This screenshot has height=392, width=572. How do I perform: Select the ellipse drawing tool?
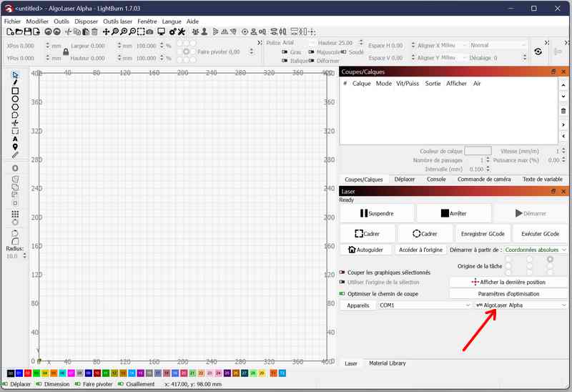(x=15, y=99)
